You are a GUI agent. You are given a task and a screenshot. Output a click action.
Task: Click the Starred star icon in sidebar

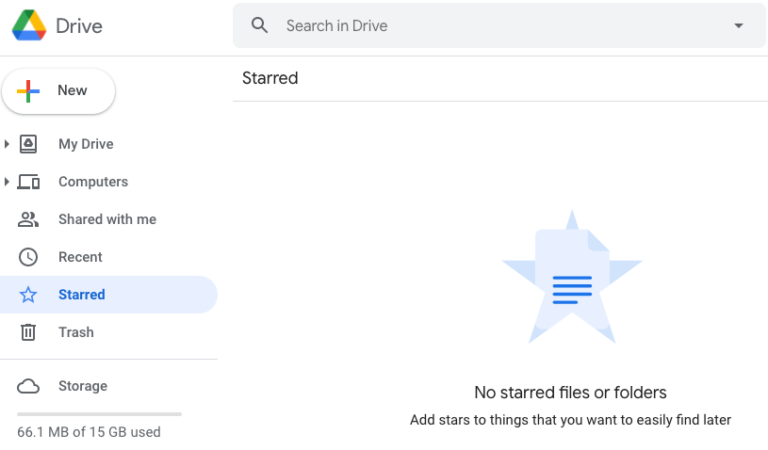tap(29, 295)
